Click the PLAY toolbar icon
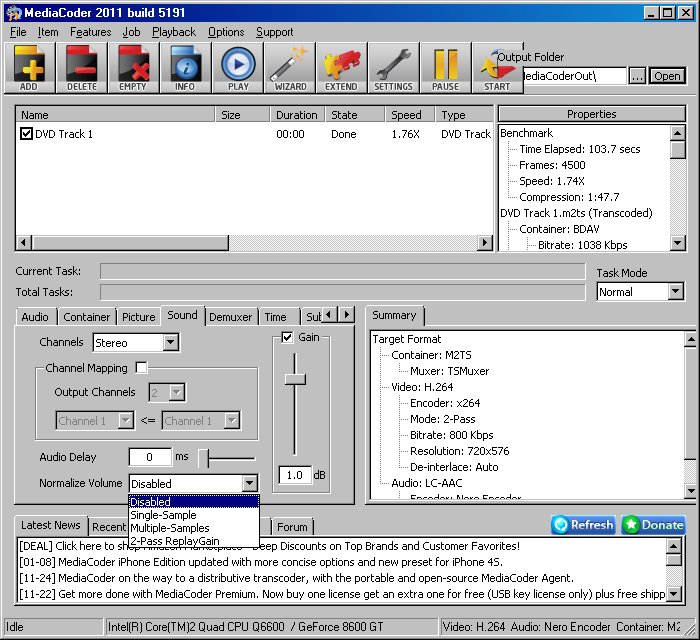This screenshot has width=700, height=640. click(238, 68)
